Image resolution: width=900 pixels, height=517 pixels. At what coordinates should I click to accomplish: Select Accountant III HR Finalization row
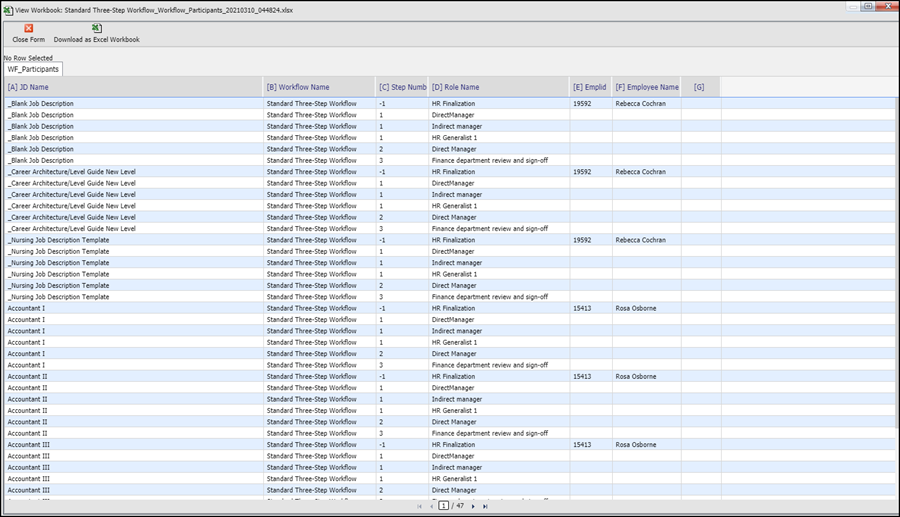point(451,445)
